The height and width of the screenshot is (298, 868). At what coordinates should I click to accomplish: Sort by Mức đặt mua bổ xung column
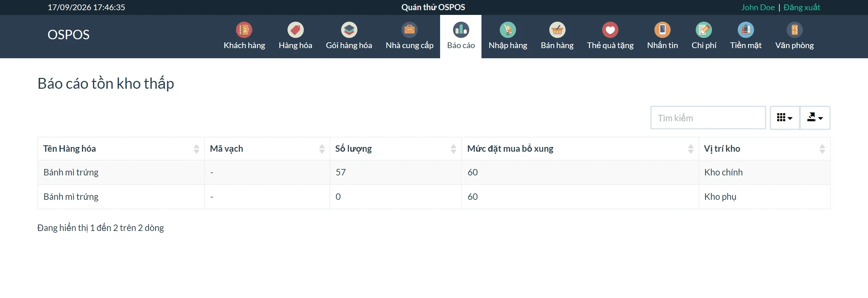[580, 149]
